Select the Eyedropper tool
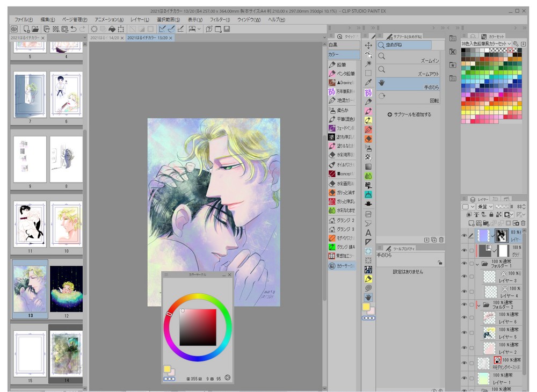The image size is (537, 392). coord(368,82)
